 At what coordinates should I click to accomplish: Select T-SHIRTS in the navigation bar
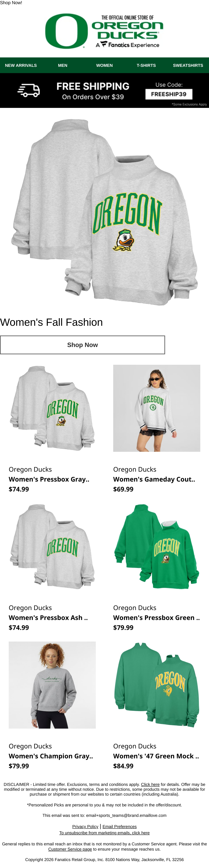click(x=146, y=65)
